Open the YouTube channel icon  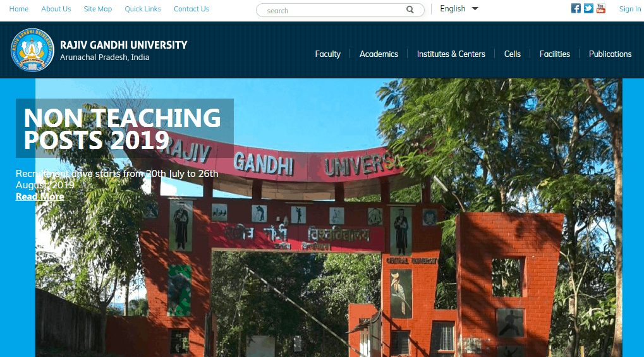[601, 8]
